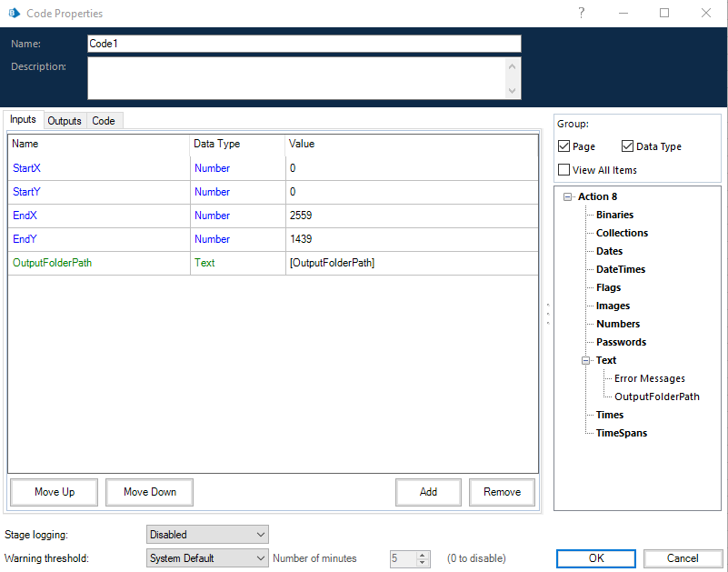Screen dimensions: 728x572
Task: Enable View All Items checkbox
Action: pos(564,170)
